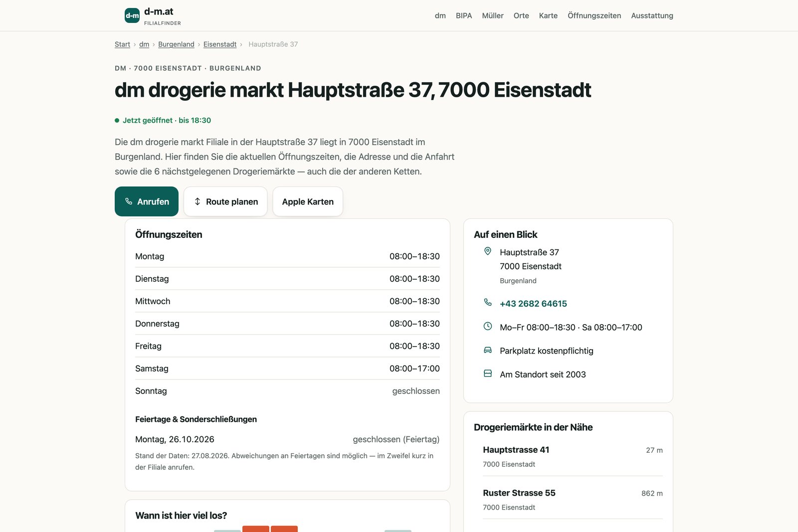Click the store icon beside Am Standort seit 2003

pyautogui.click(x=488, y=373)
